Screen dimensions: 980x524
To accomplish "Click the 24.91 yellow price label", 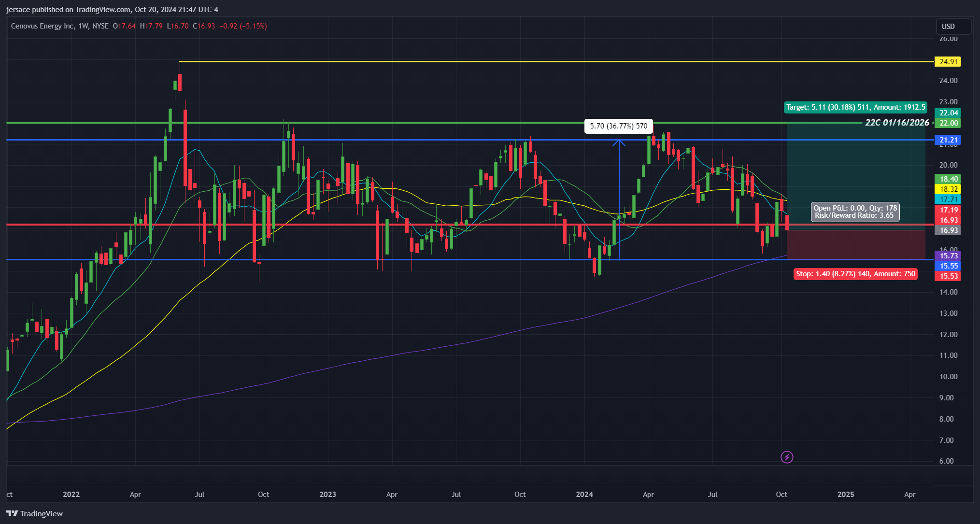I will pyautogui.click(x=948, y=62).
